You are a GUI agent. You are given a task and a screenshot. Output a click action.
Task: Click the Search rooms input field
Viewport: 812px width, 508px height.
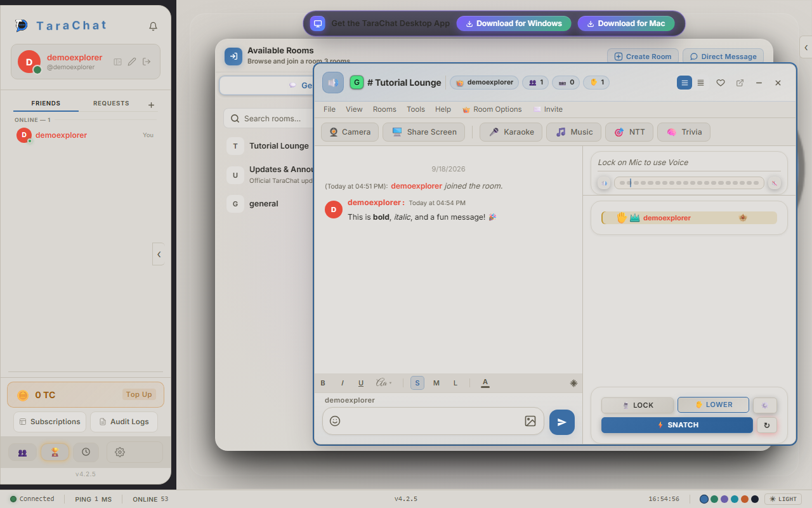[268, 118]
